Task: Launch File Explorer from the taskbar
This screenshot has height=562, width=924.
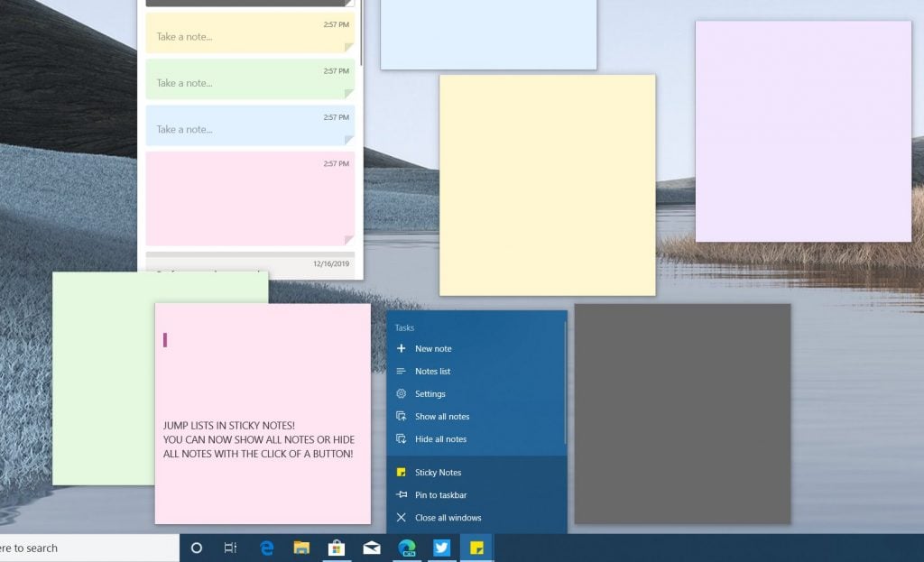Action: [x=301, y=548]
